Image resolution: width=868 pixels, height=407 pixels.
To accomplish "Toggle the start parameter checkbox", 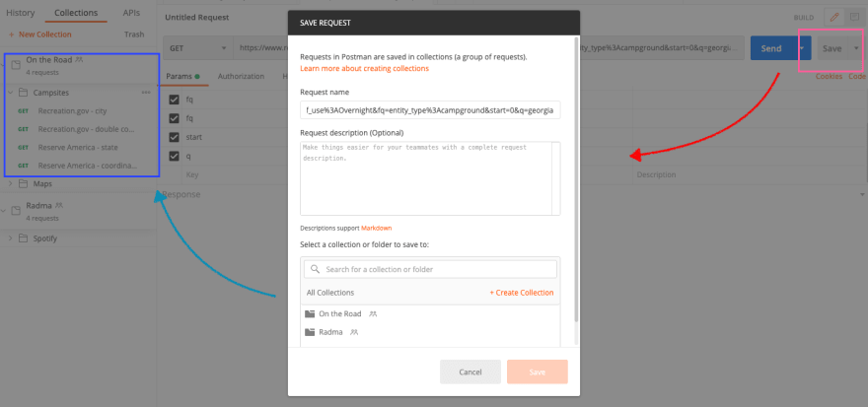I will 174,137.
